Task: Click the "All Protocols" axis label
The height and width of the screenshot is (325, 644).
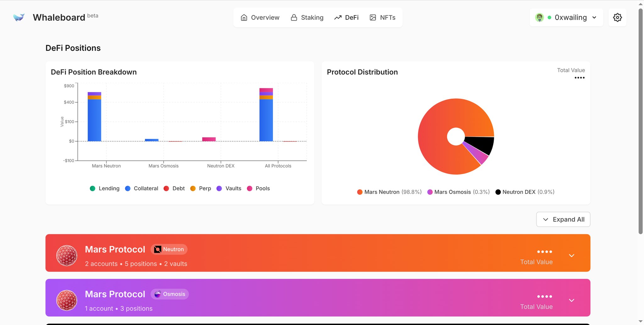Action: [278, 166]
